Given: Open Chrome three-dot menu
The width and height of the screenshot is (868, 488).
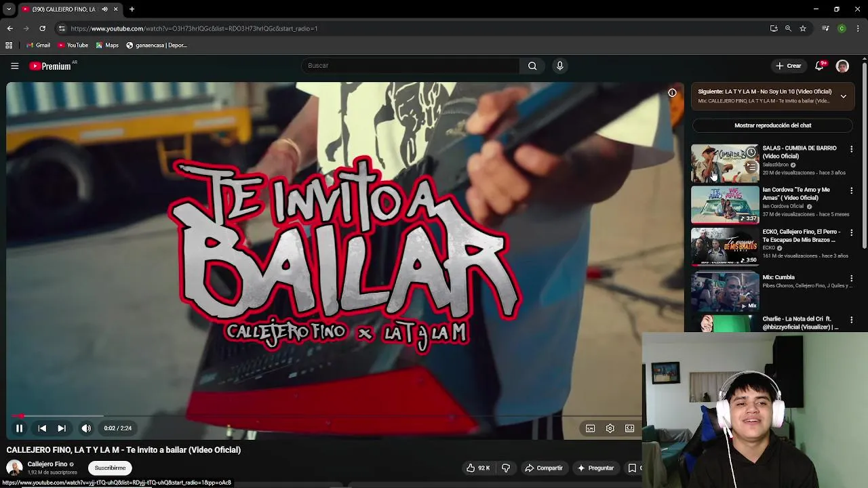Looking at the screenshot, I should click(858, 28).
